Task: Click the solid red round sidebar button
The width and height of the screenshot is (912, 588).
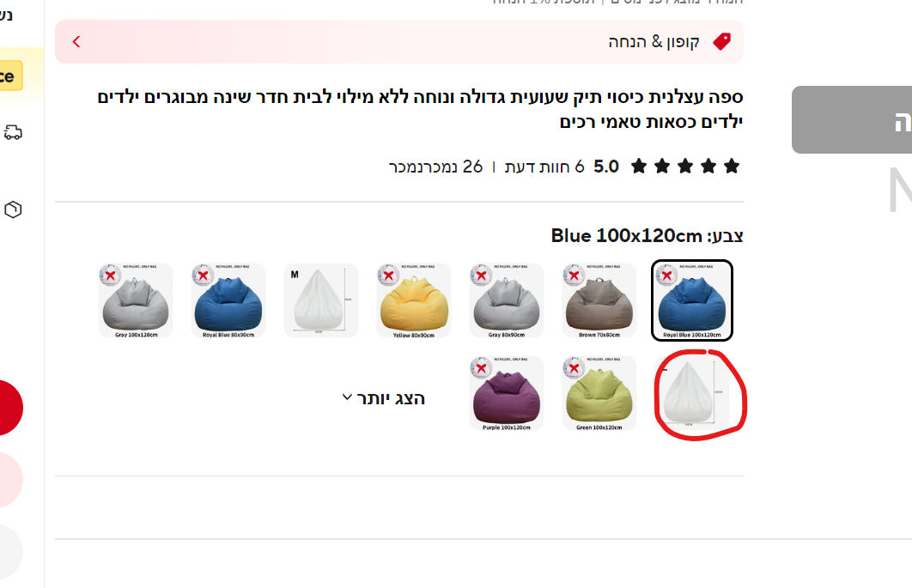Action: tap(6, 408)
